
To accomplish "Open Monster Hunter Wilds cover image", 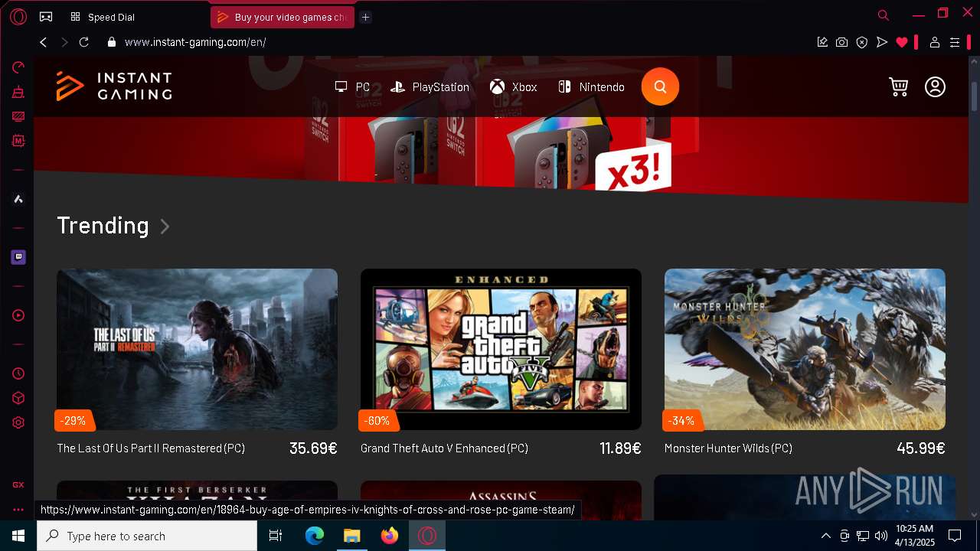I will point(805,349).
